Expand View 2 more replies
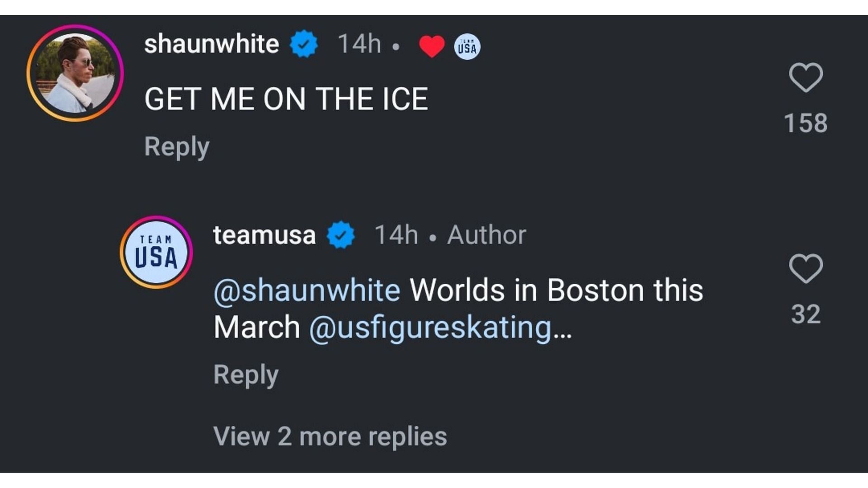The image size is (868, 488). click(330, 436)
